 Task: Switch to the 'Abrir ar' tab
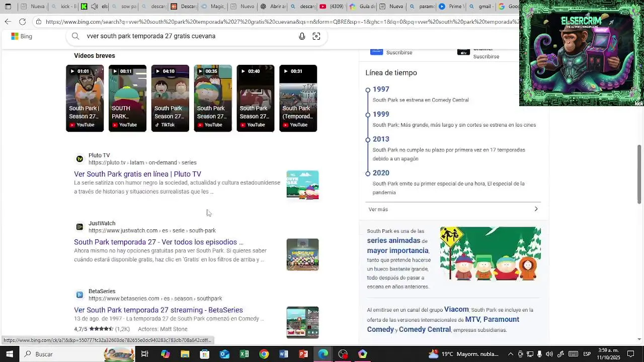(272, 7)
